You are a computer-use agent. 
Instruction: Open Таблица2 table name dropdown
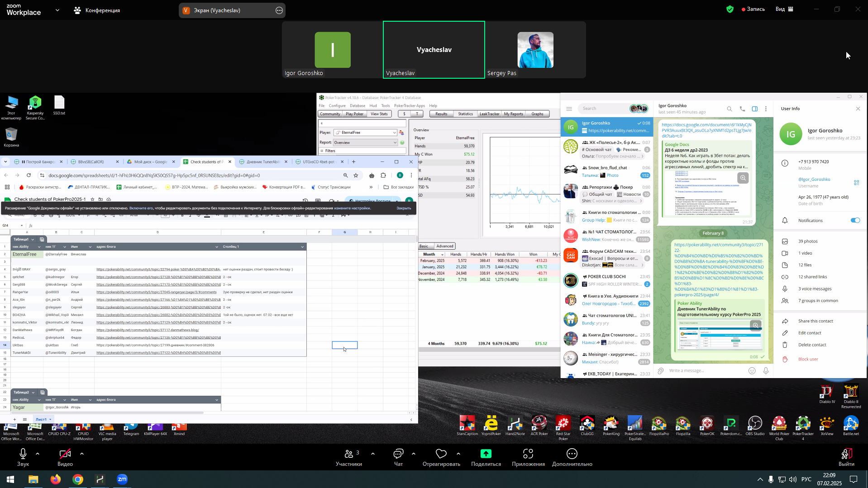tap(33, 392)
